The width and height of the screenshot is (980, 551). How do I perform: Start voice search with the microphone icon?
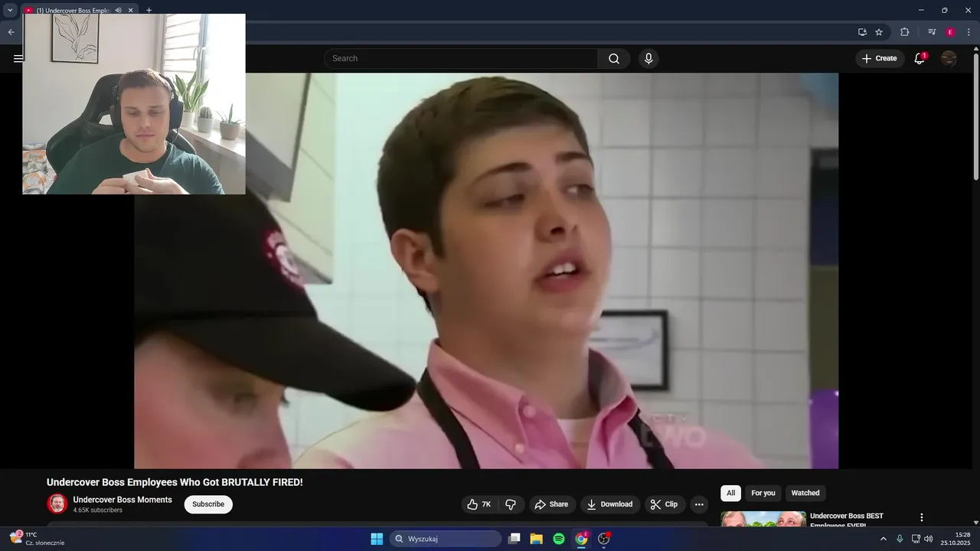click(x=648, y=59)
